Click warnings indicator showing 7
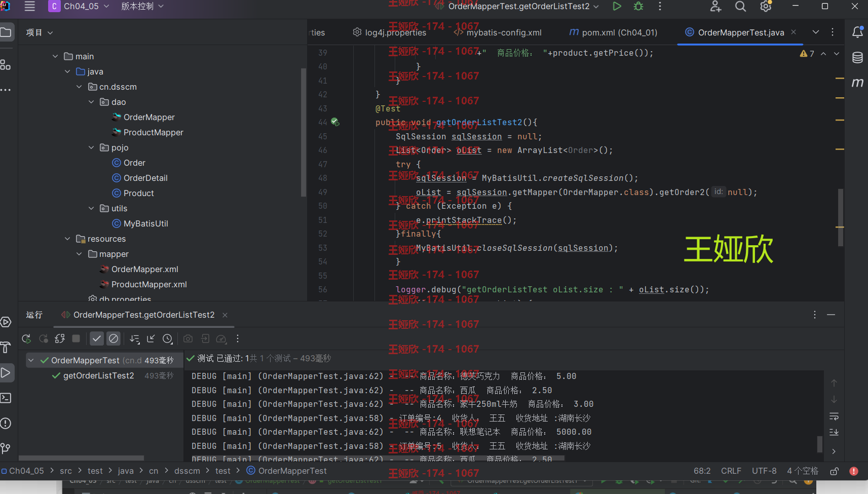 [x=807, y=53]
